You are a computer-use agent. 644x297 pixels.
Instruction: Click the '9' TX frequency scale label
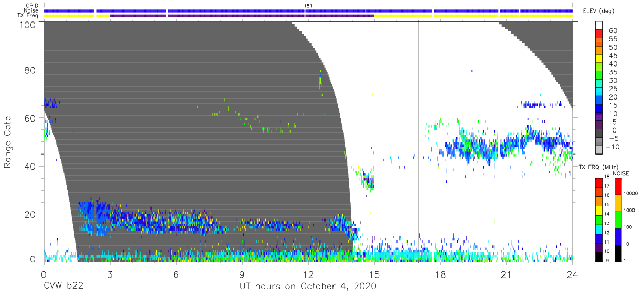(x=608, y=261)
